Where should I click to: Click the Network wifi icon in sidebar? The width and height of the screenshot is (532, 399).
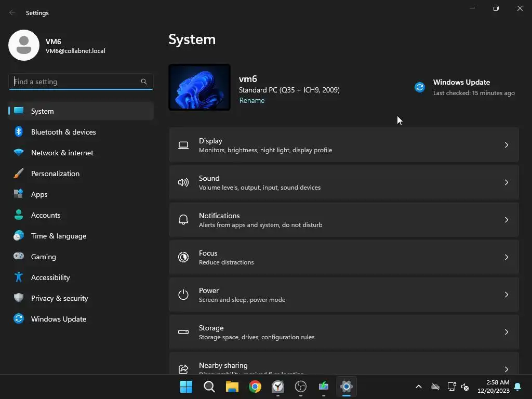click(x=19, y=152)
